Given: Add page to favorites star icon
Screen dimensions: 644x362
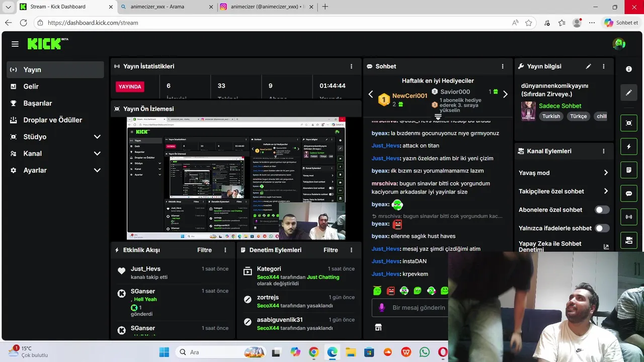Looking at the screenshot, I should click(528, 23).
